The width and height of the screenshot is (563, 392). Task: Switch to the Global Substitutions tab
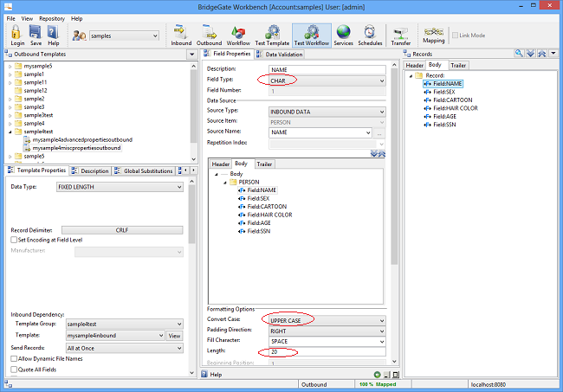coord(144,171)
